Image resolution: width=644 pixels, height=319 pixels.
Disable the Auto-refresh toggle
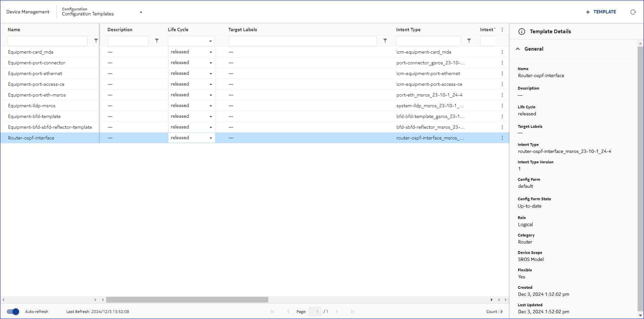tap(13, 312)
